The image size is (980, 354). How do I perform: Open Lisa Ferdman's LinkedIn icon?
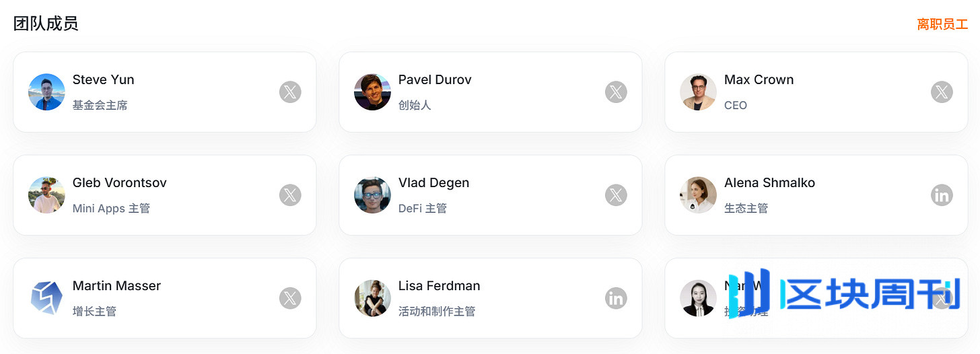[616, 298]
